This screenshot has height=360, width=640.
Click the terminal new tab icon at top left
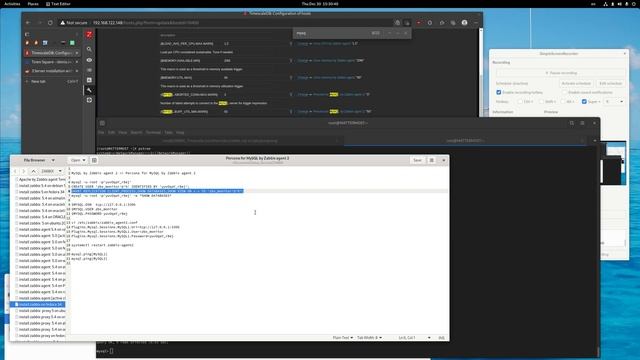[102, 123]
